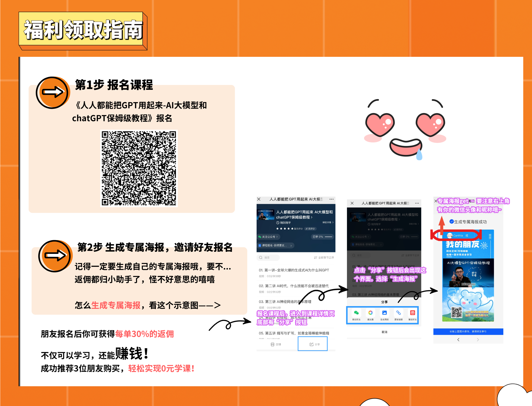Open lesson 03 第三讲 in the undimmed course list
This screenshot has width=532, height=406.
[x=296, y=304]
